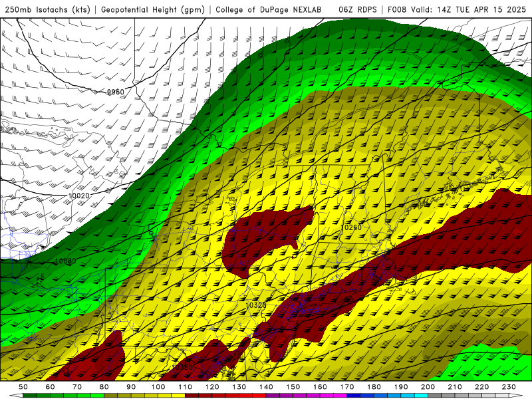Click the 60 label on the color scale
The image size is (532, 399).
[x=50, y=387]
